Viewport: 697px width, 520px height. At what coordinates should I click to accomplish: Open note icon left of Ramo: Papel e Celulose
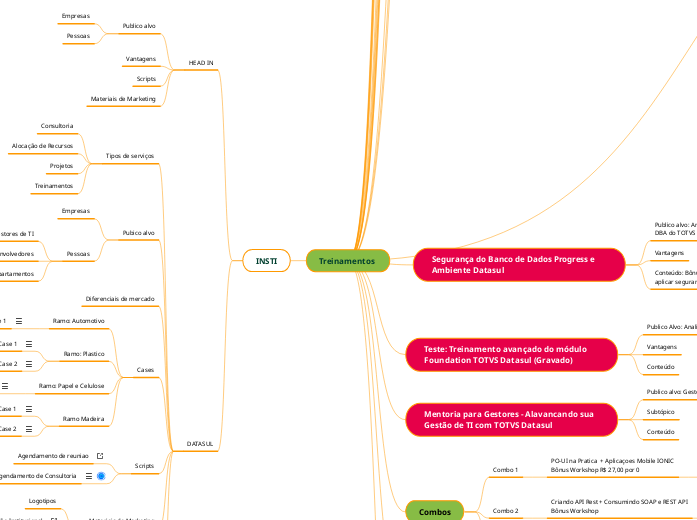click(x=5, y=386)
